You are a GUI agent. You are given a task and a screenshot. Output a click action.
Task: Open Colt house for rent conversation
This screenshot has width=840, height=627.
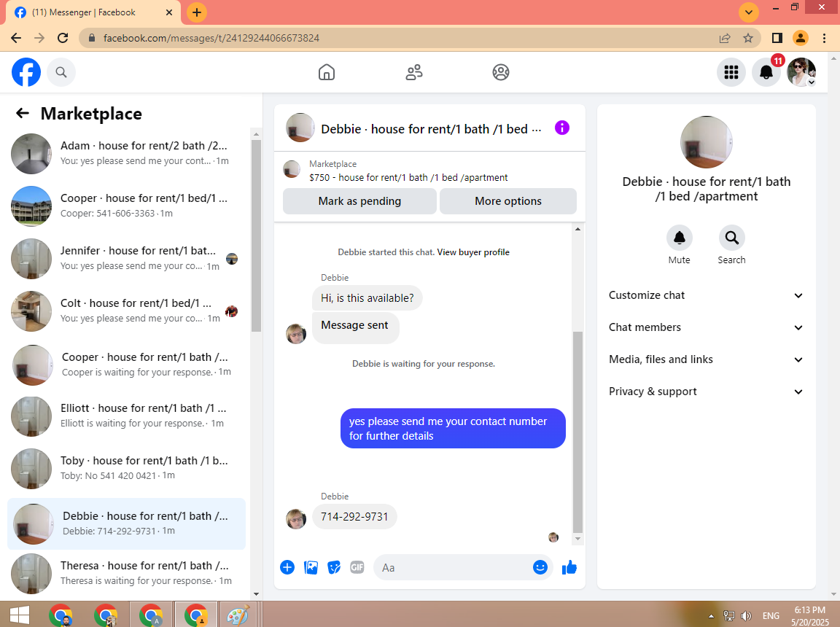(x=126, y=311)
